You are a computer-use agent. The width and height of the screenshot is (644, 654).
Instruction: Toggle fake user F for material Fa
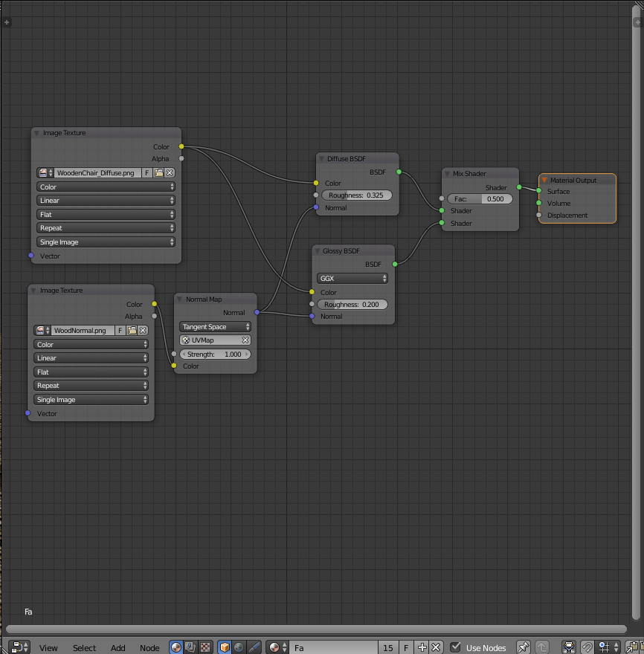pyautogui.click(x=406, y=647)
